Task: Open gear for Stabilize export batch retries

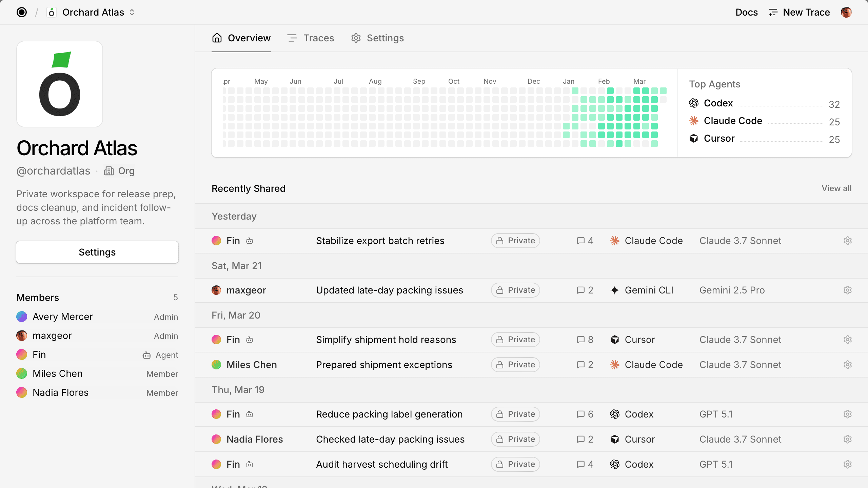Action: 847,241
